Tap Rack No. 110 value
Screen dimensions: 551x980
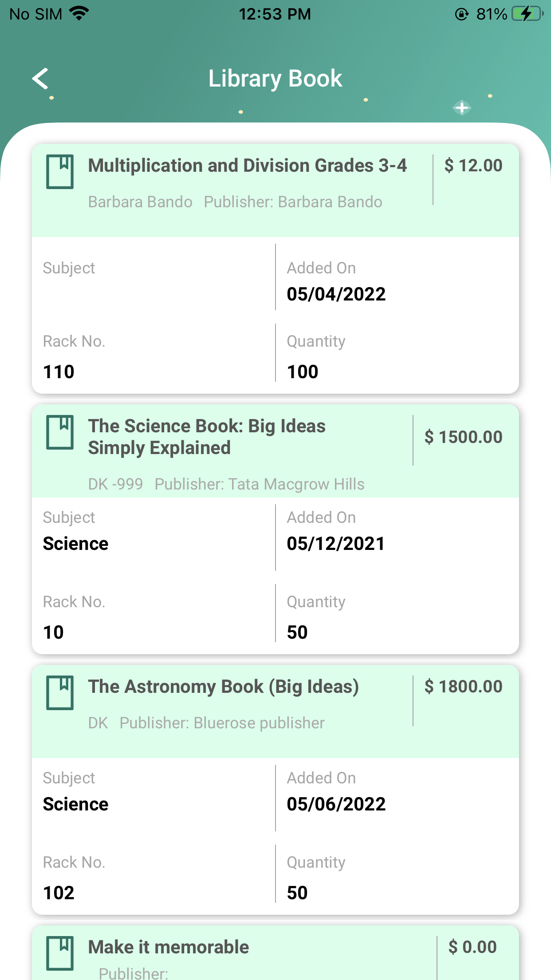point(59,372)
